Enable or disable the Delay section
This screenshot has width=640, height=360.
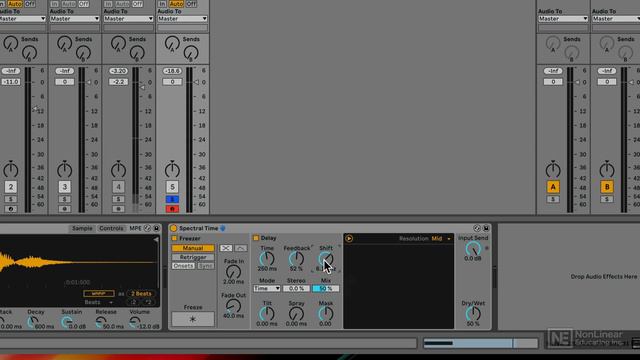click(x=256, y=238)
